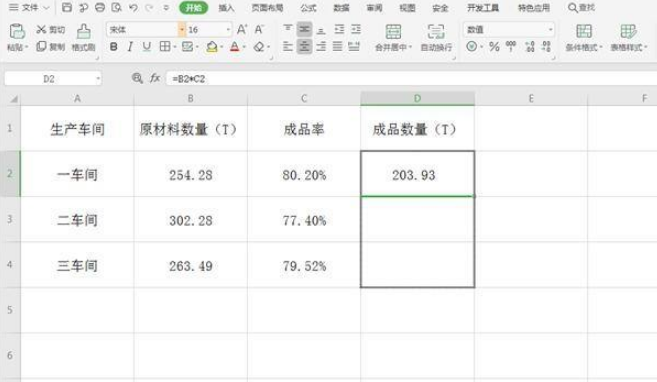
Task: Open the quick access toolbar customize arrow
Action: pos(166,8)
